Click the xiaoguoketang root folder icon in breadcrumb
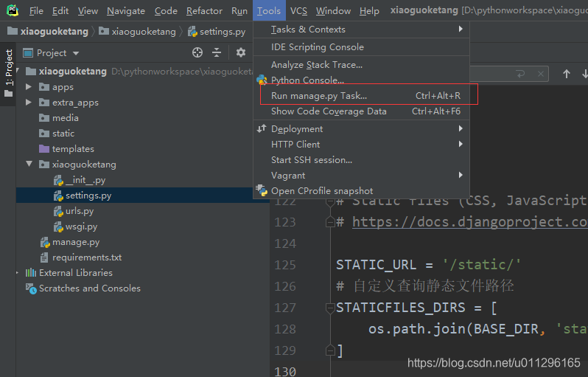 (x=13, y=31)
